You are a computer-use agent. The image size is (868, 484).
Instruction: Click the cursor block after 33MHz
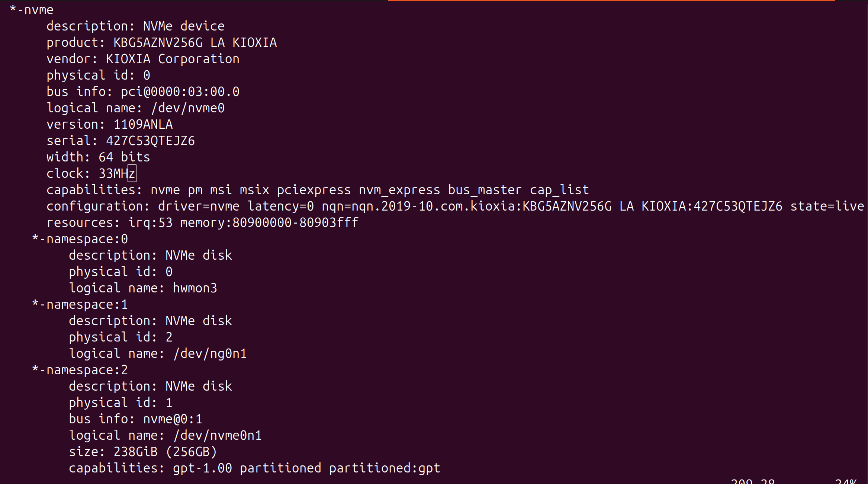[132, 173]
